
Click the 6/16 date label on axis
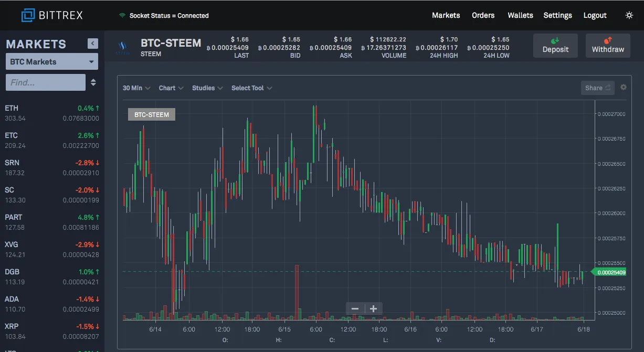coord(410,329)
